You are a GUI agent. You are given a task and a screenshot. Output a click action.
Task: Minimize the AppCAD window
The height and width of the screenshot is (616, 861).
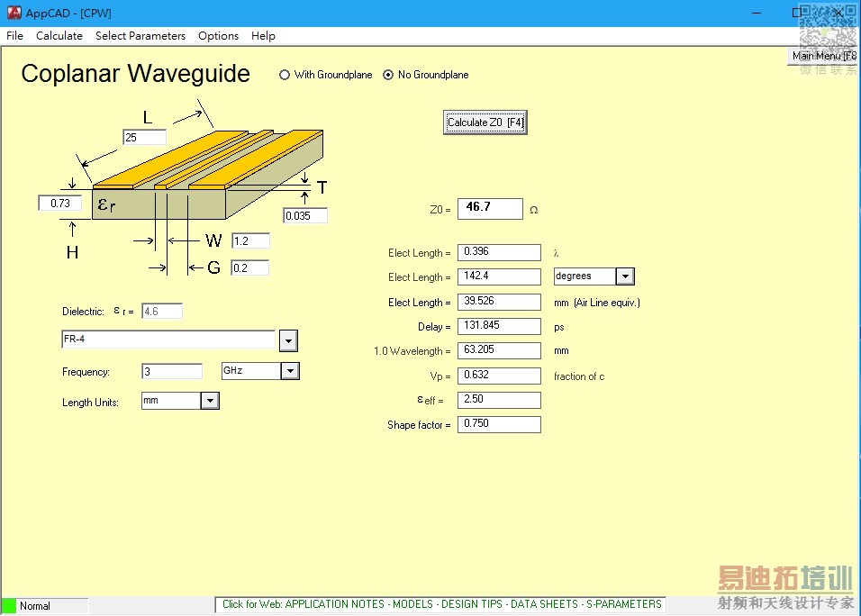pyautogui.click(x=757, y=13)
